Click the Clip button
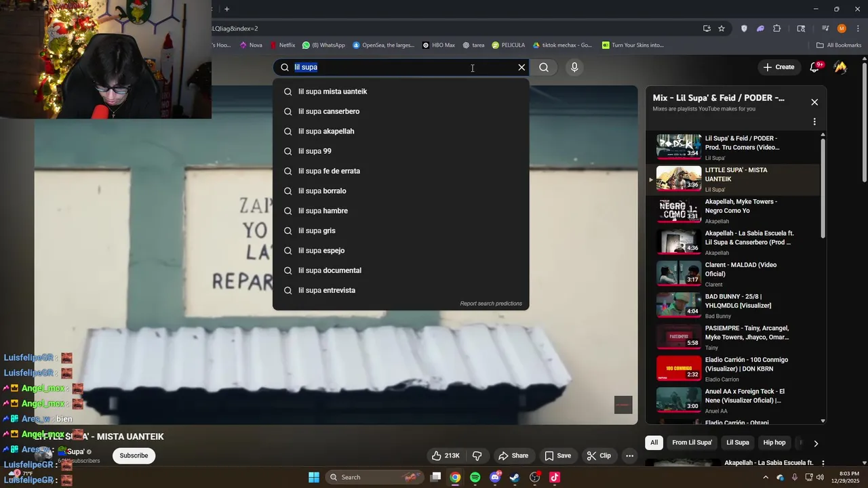This screenshot has height=488, width=868. 599,455
